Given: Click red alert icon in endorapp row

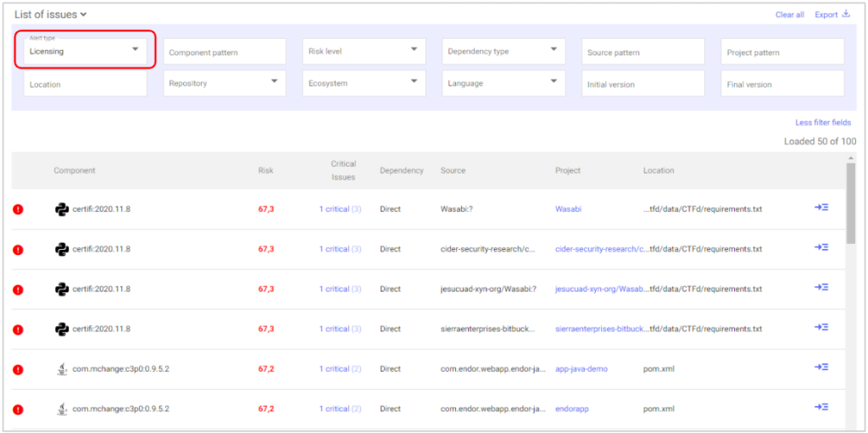Looking at the screenshot, I should pyautogui.click(x=19, y=409).
